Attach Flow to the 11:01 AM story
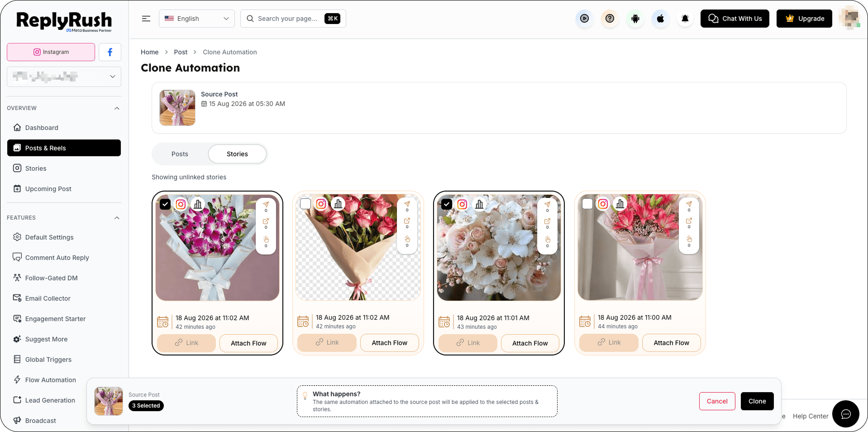This screenshot has height=432, width=868. [530, 343]
